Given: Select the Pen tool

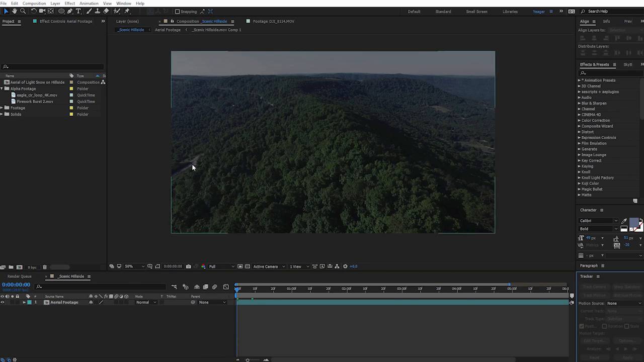Looking at the screenshot, I should (x=70, y=11).
